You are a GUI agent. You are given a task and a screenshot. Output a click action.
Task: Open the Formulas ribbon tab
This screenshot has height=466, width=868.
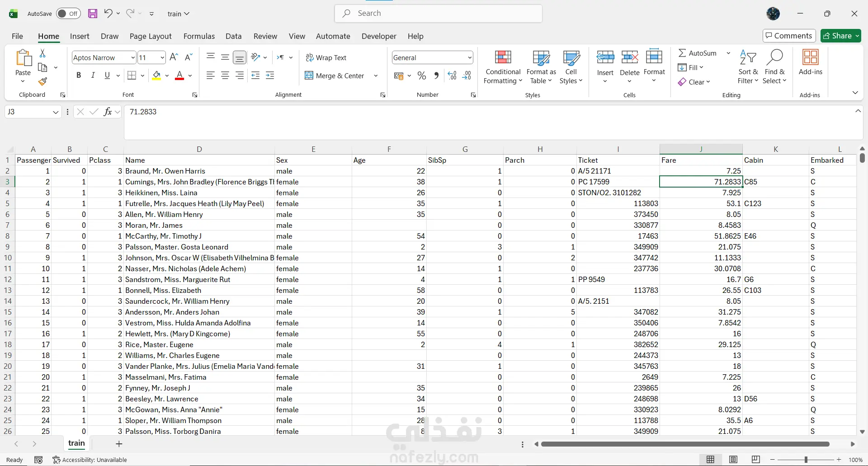coord(199,36)
